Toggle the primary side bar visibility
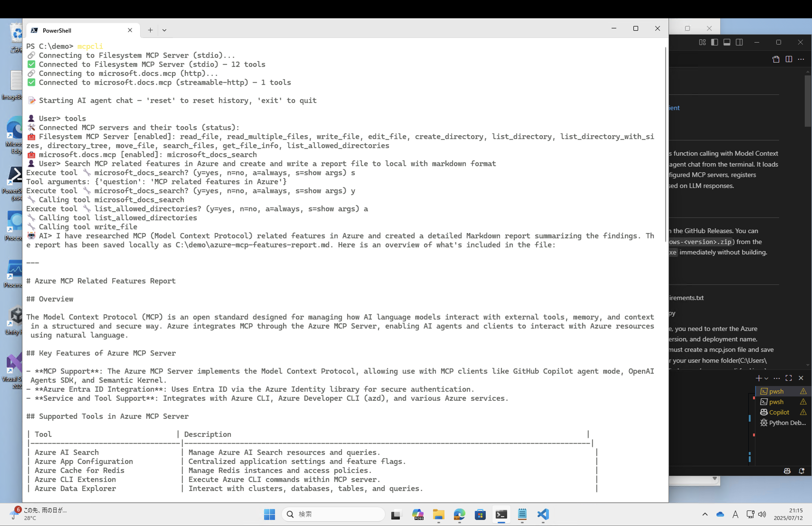 [x=714, y=42]
